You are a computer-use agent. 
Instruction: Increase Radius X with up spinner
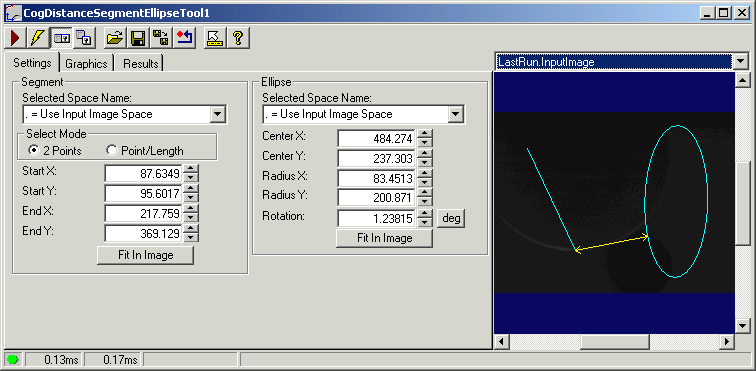click(x=424, y=174)
